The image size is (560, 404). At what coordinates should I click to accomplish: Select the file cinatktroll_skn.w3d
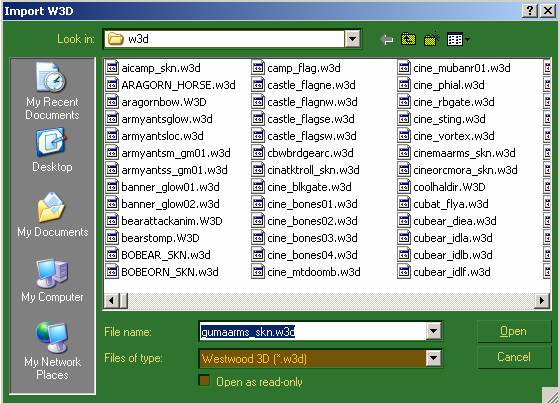tap(306, 170)
